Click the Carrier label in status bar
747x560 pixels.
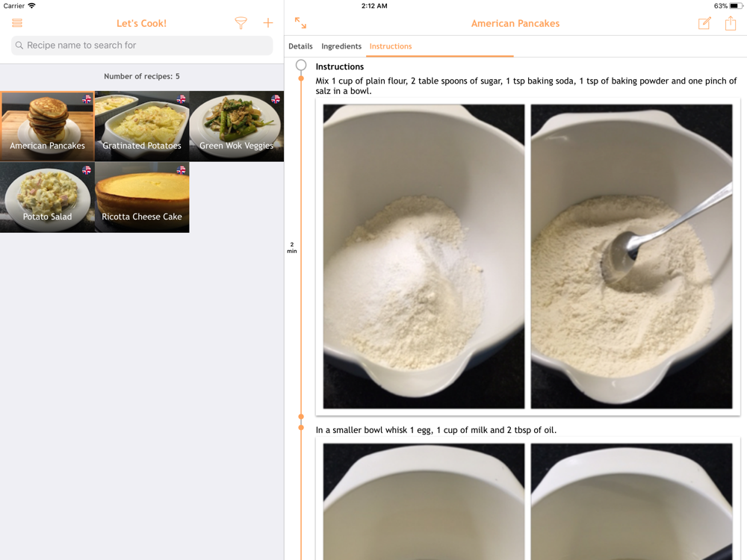[x=13, y=6]
